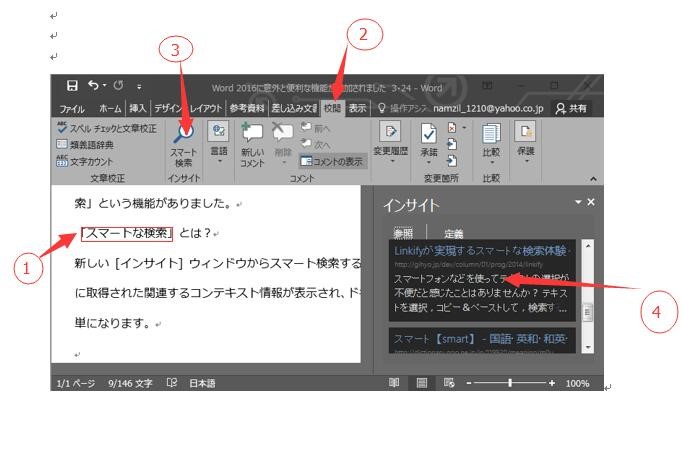Click the 削除 comment delete icon

pos(282,131)
